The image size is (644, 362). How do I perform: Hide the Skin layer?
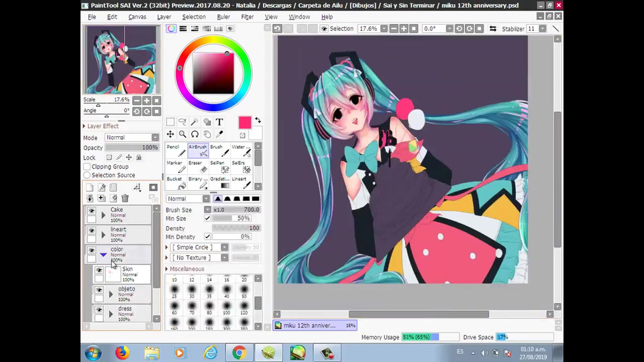[x=99, y=270]
